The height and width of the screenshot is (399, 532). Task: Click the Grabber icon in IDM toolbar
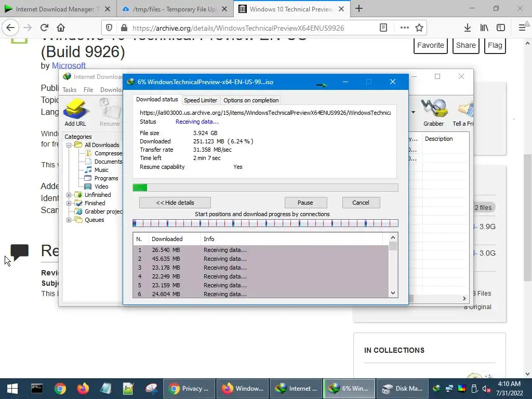(x=433, y=112)
